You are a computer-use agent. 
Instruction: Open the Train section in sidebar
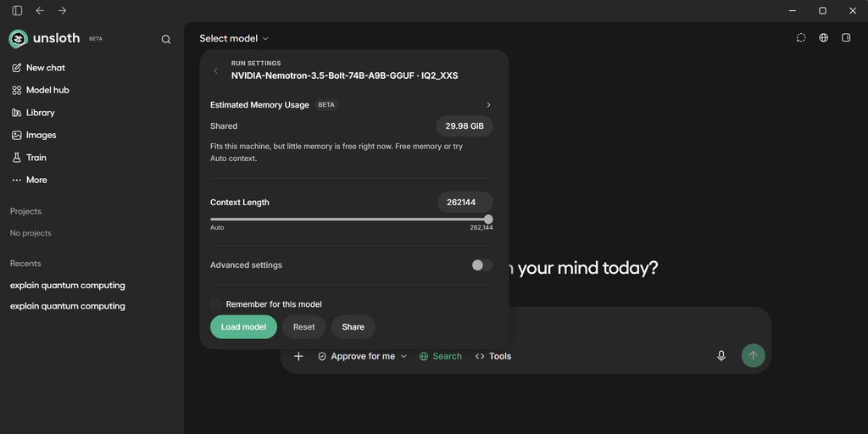[30, 158]
